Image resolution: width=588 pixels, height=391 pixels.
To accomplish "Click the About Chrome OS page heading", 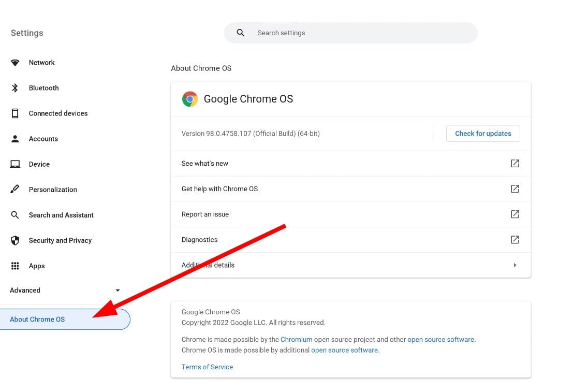I will (201, 68).
